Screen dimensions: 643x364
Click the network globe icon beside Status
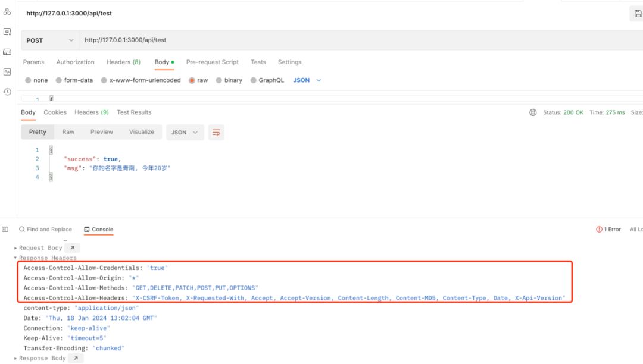click(x=533, y=112)
